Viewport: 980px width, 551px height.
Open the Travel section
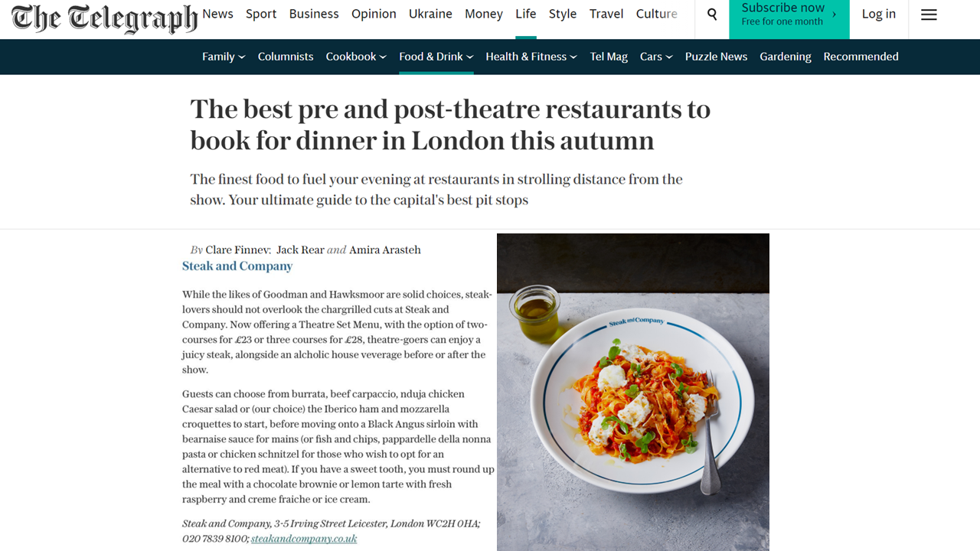606,14
